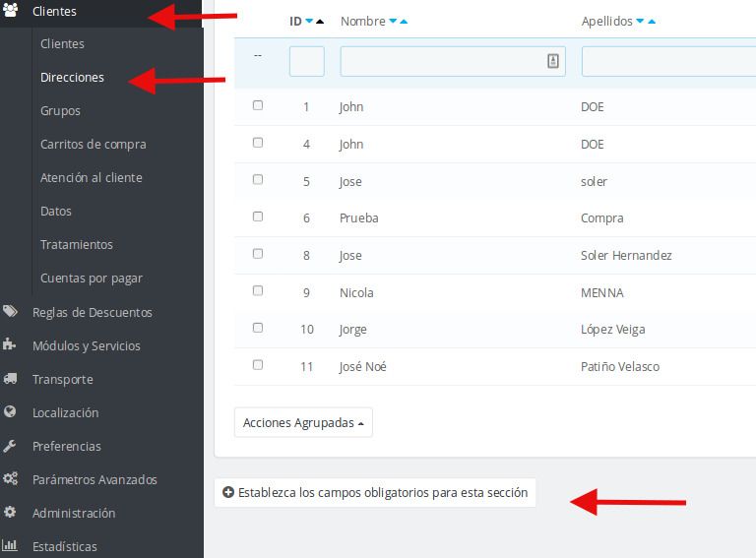Screen dimensions: 756x558
Task: Tick the checkbox for Prueba Compra row
Action: (258, 217)
